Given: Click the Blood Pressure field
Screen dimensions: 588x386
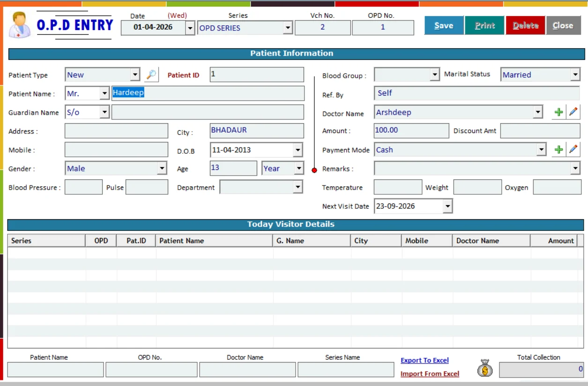Looking at the screenshot, I should (x=83, y=187).
